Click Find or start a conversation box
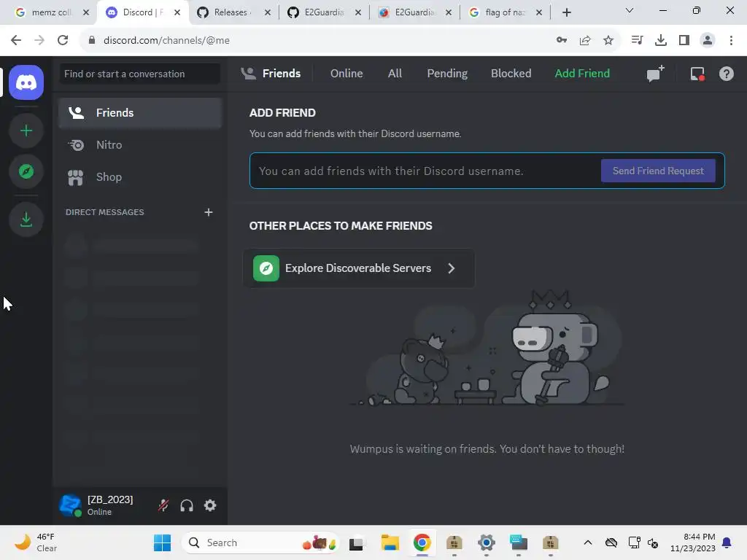This screenshot has height=560, width=747. pyautogui.click(x=139, y=74)
